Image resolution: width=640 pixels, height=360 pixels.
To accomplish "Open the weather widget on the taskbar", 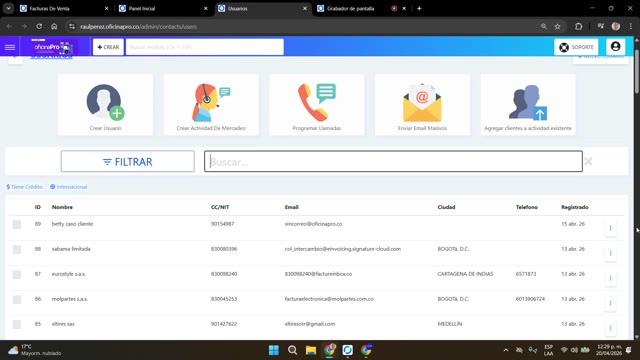I will click(x=34, y=350).
